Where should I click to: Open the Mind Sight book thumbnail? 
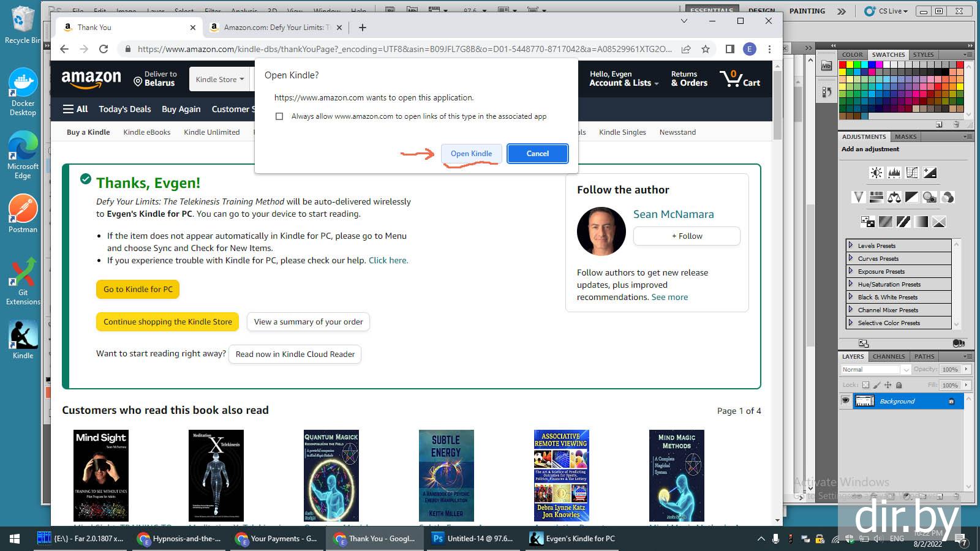click(101, 475)
